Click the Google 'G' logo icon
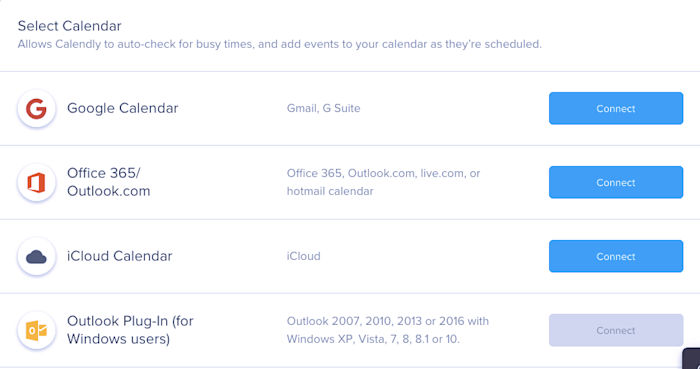700x369 pixels. click(36, 108)
